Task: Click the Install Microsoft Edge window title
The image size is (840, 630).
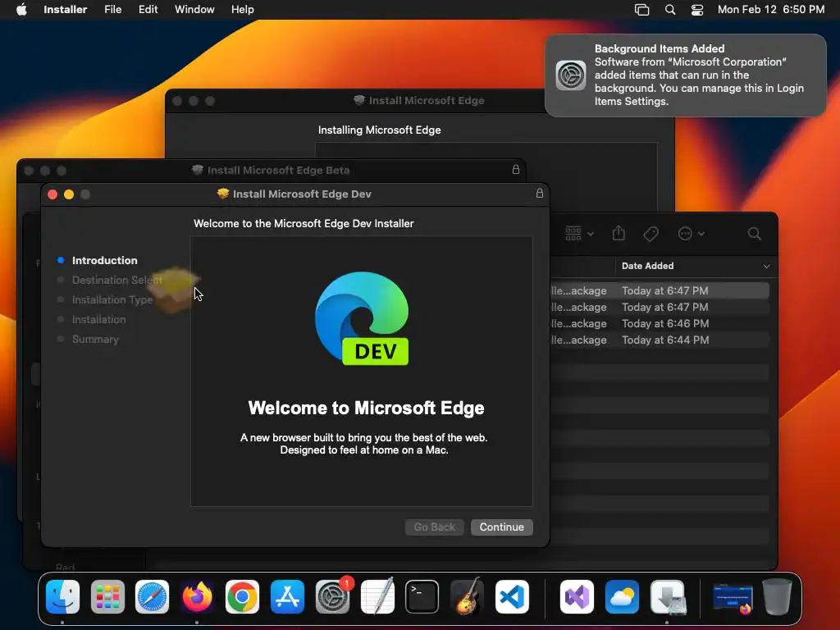Action: pyautogui.click(x=427, y=101)
